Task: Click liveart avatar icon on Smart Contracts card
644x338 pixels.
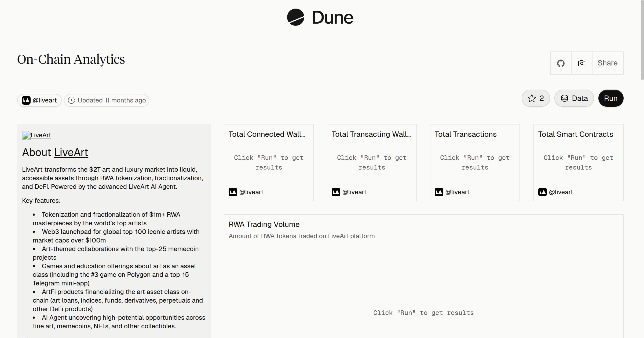Action: point(543,192)
